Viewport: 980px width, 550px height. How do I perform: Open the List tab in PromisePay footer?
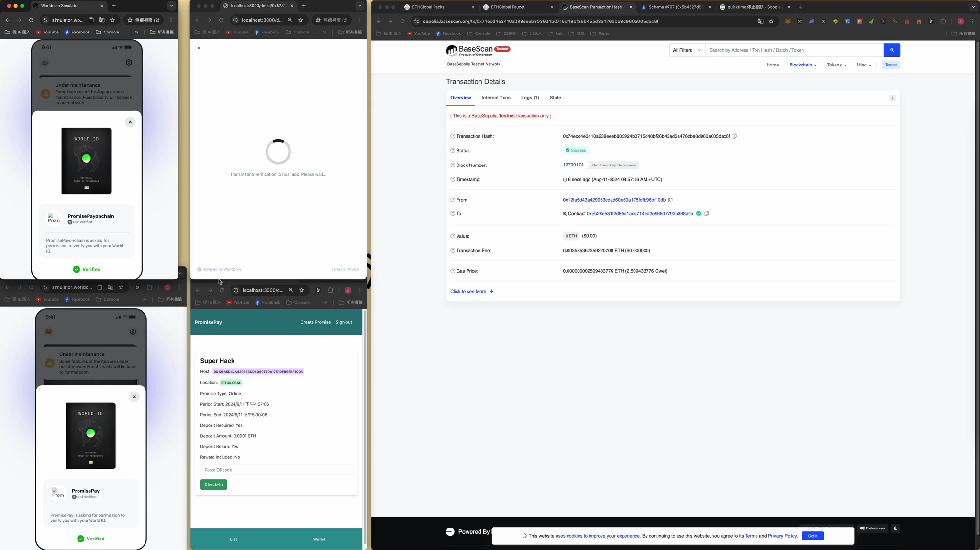[234, 539]
